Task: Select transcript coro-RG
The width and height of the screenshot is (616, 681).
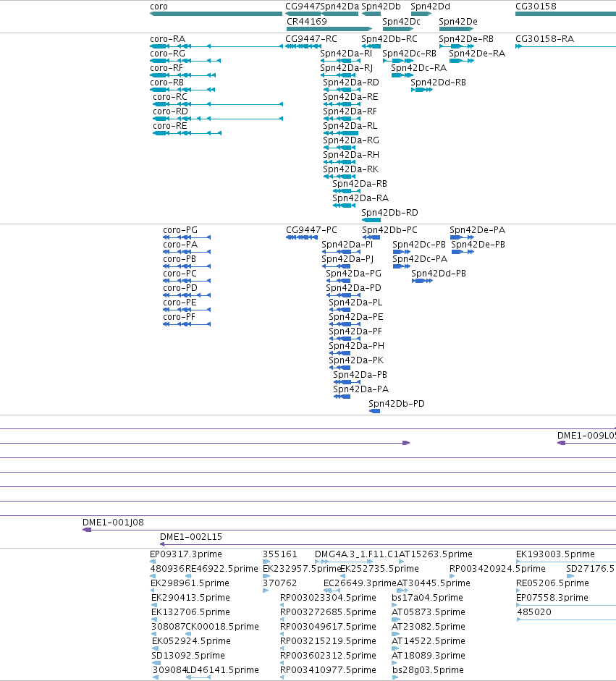Action: tap(168, 54)
